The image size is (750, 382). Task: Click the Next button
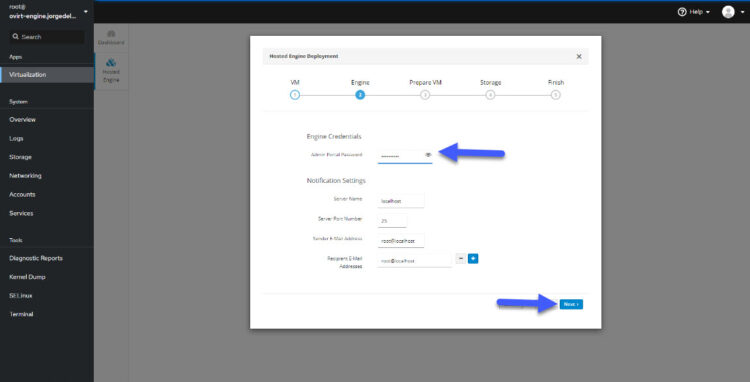tap(571, 305)
